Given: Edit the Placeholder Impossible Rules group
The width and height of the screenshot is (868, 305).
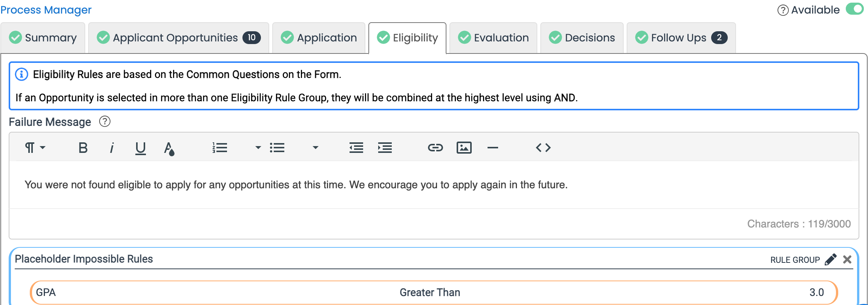Looking at the screenshot, I should [830, 259].
